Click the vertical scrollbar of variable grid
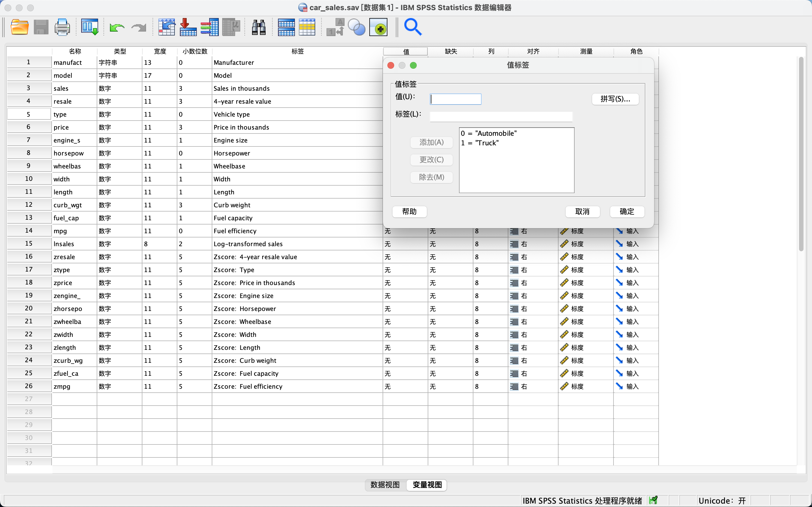Image resolution: width=812 pixels, height=507 pixels. click(x=801, y=154)
